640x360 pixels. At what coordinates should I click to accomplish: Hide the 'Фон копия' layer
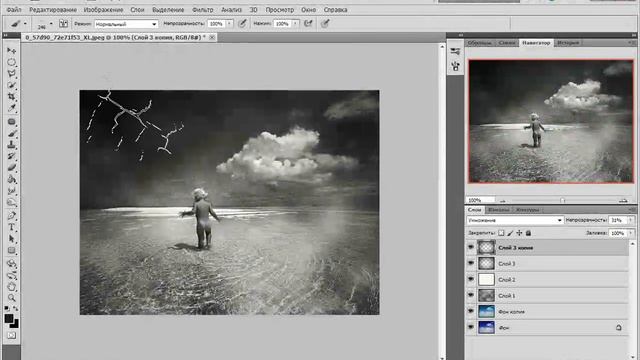click(471, 311)
